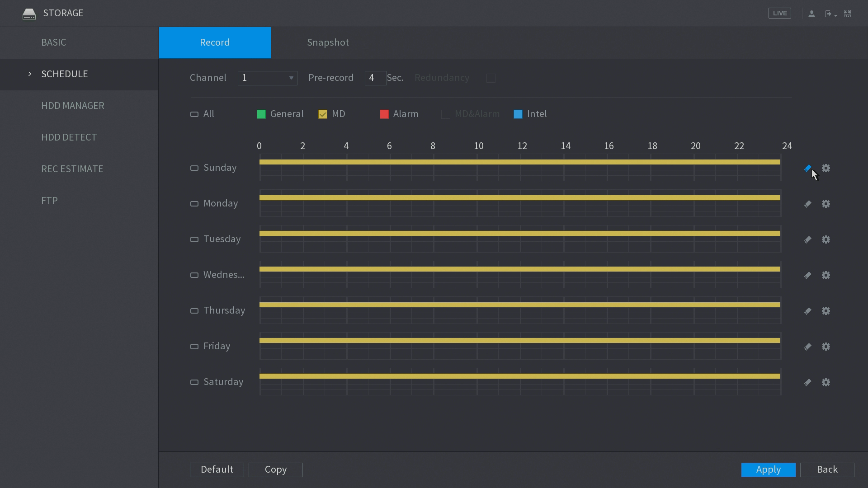868x488 pixels.
Task: Switch to LIVE view
Action: pyautogui.click(x=780, y=13)
